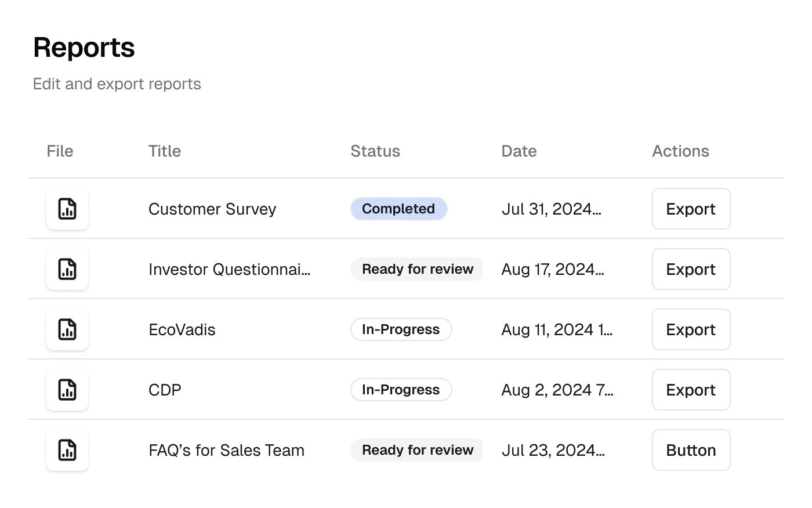
Task: Export the Investor Questionnaire report
Action: [690, 269]
